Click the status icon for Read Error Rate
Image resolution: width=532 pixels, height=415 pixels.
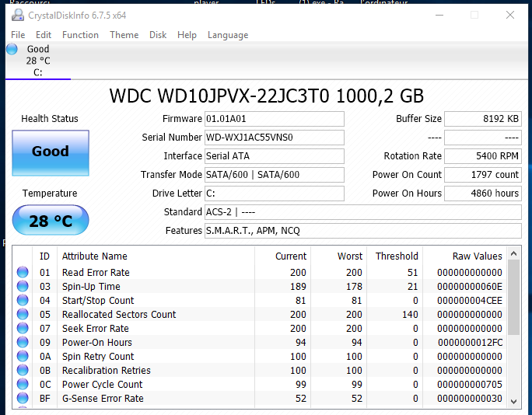(23, 272)
